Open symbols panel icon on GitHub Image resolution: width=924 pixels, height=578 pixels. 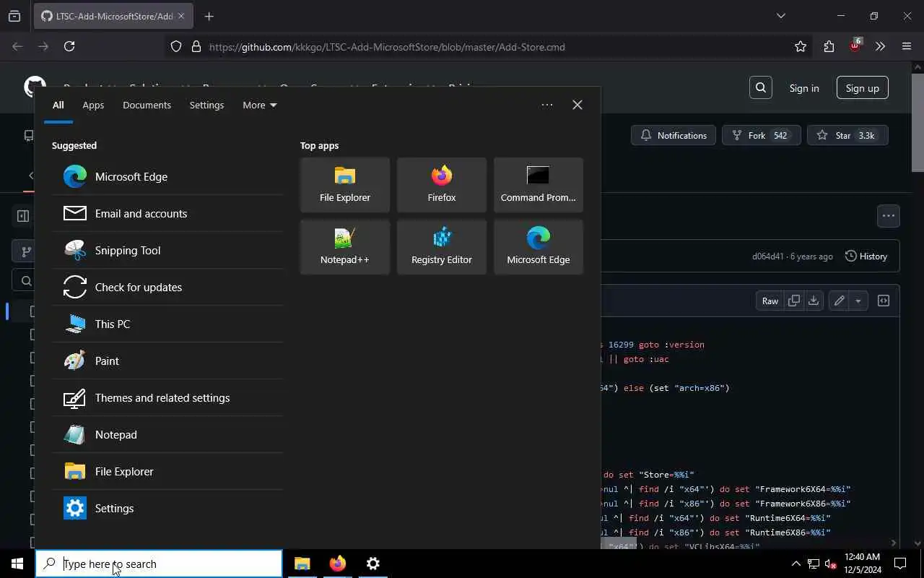(x=884, y=301)
